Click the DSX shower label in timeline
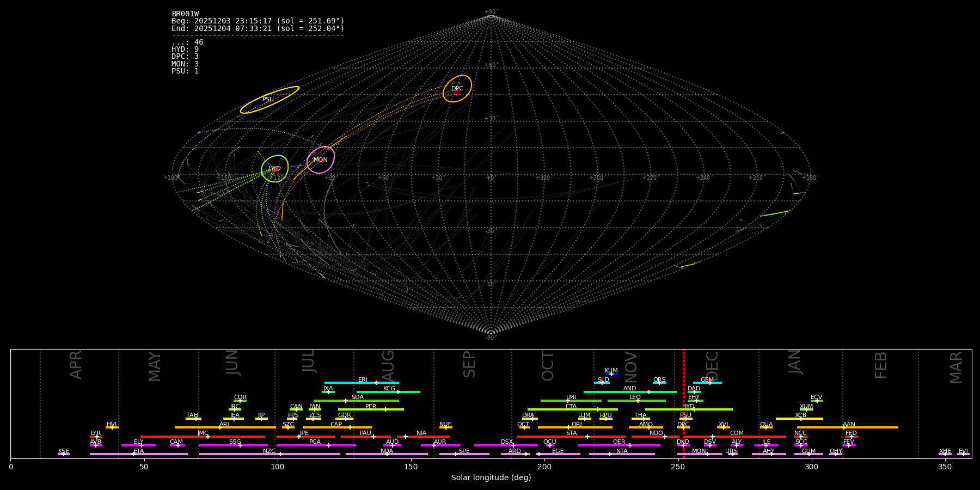 (x=507, y=442)
